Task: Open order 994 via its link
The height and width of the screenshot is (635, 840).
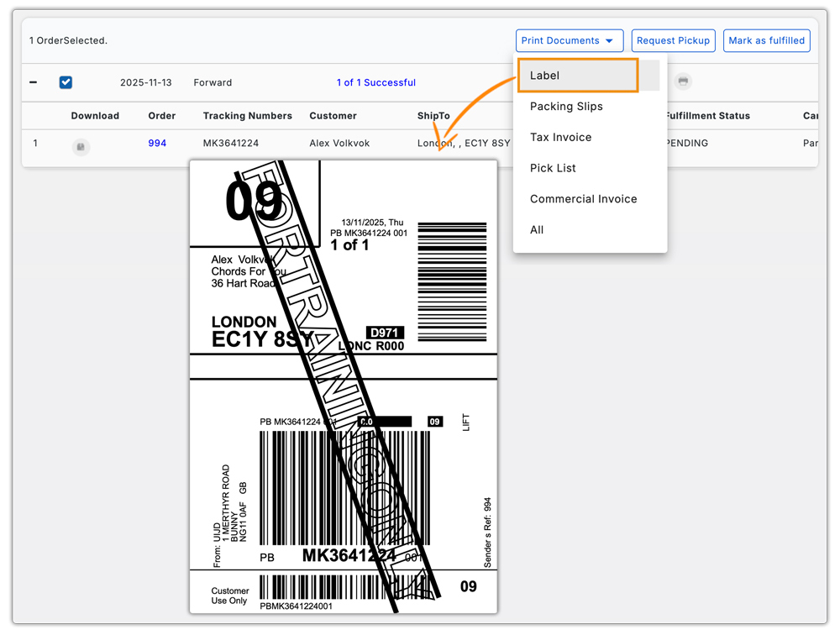Action: (157, 144)
